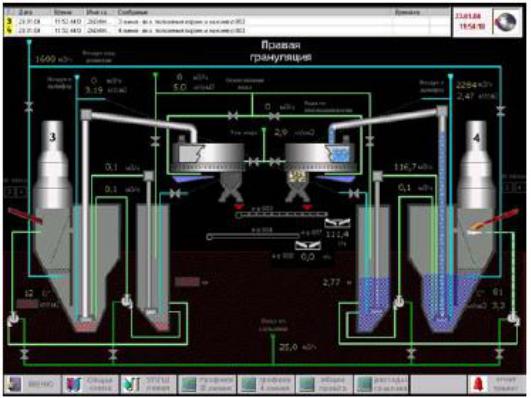Click the 2,47 pressure reading
This screenshot has height=398, width=531.
[465, 96]
